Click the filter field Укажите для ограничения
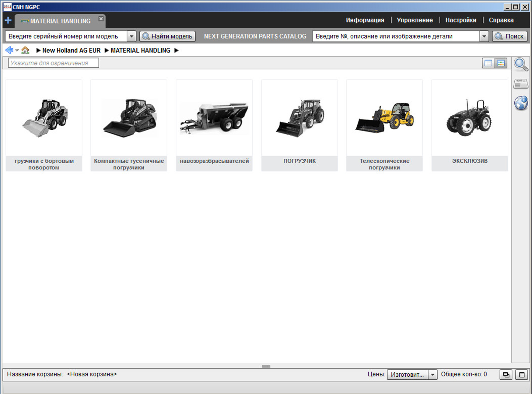Image resolution: width=532 pixels, height=394 pixels. click(53, 63)
